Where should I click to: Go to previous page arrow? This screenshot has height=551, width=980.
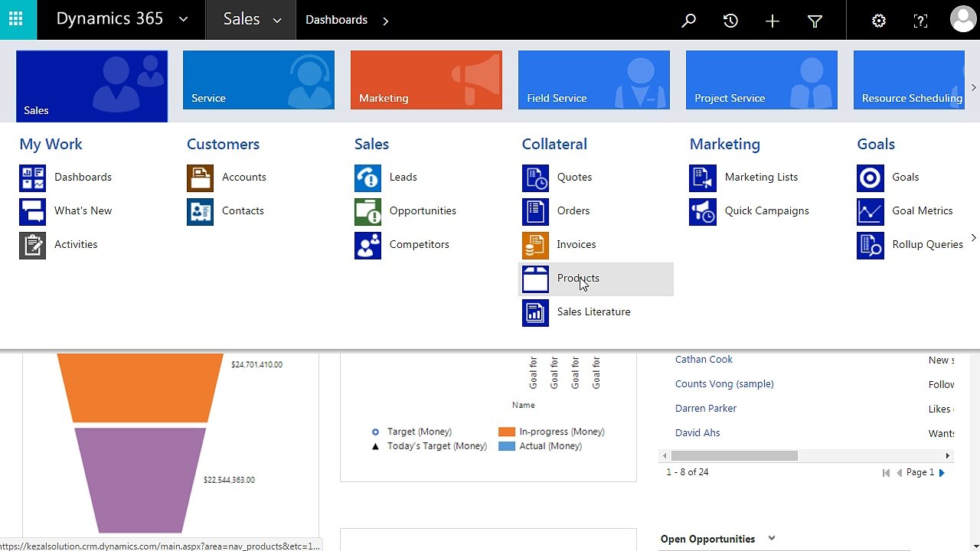coord(900,473)
